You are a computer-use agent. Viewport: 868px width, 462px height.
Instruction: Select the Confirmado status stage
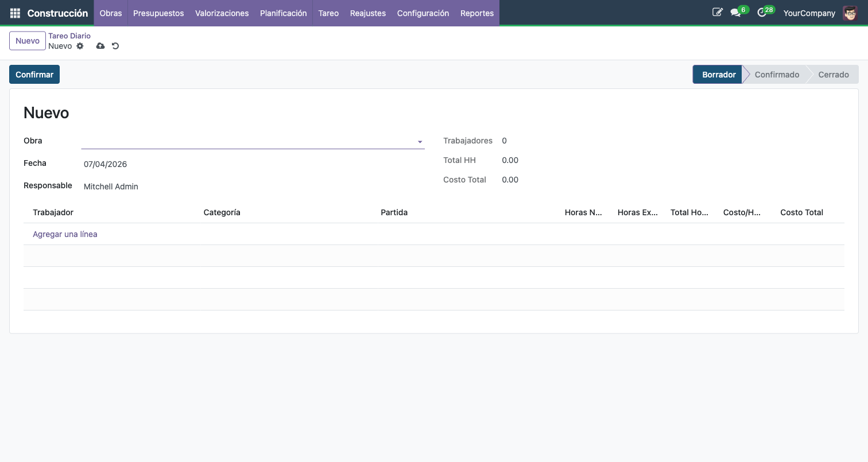(776, 75)
